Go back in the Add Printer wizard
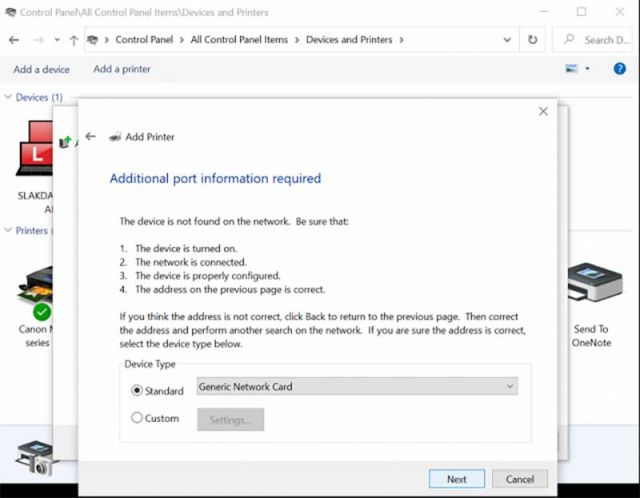The image size is (640, 498). pos(91,137)
